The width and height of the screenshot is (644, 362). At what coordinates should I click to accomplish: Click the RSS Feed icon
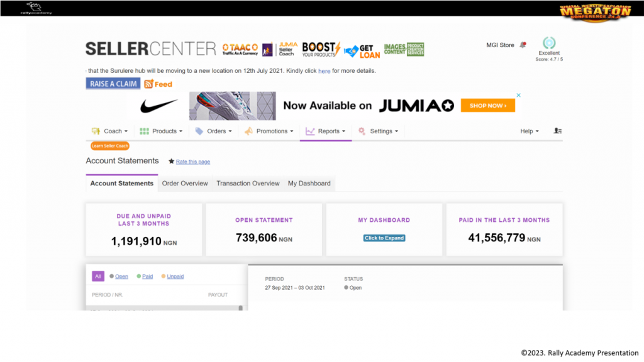148,84
